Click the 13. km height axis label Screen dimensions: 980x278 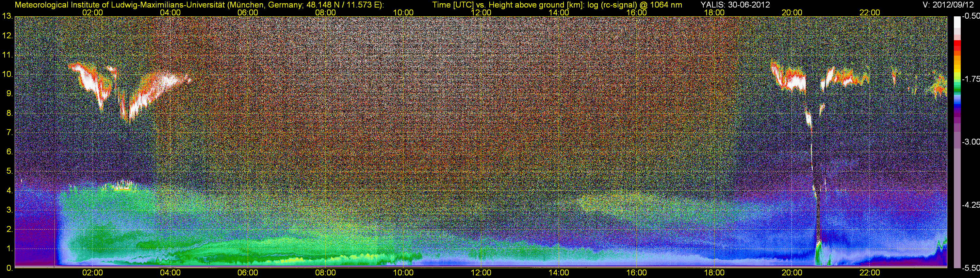(x=8, y=16)
